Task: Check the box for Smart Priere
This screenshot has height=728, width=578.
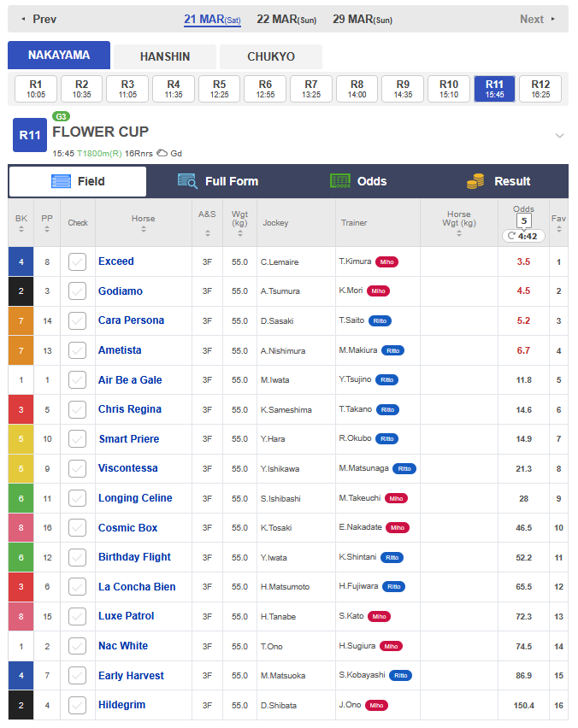Action: click(x=77, y=438)
